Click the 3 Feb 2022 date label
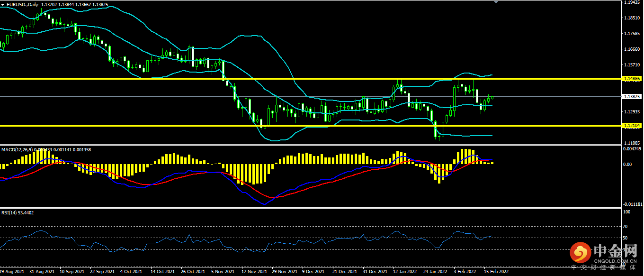Viewport: 644px width, 276px height. pos(465,272)
